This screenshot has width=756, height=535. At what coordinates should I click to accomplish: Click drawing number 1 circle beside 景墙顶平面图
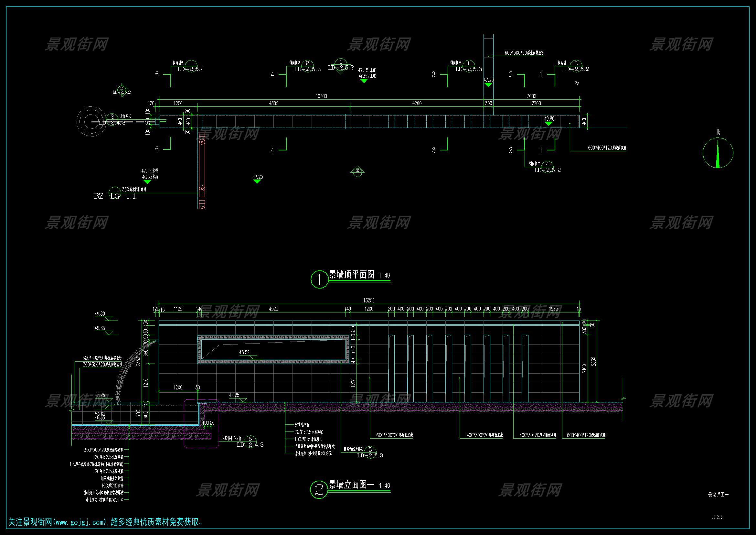[x=319, y=279]
